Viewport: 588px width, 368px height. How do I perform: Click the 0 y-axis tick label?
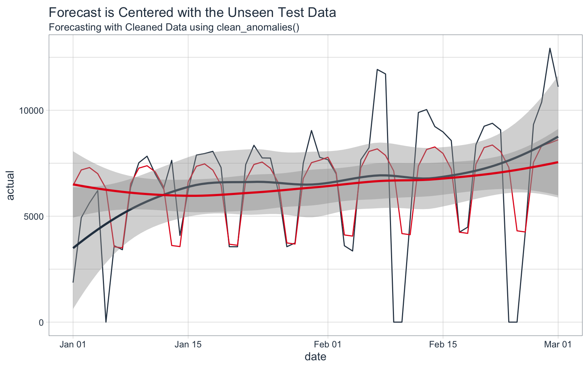tap(42, 322)
